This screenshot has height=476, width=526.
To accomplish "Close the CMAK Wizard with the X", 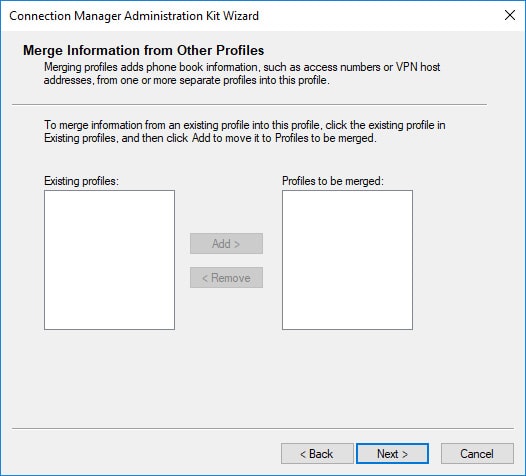I will pyautogui.click(x=510, y=15).
